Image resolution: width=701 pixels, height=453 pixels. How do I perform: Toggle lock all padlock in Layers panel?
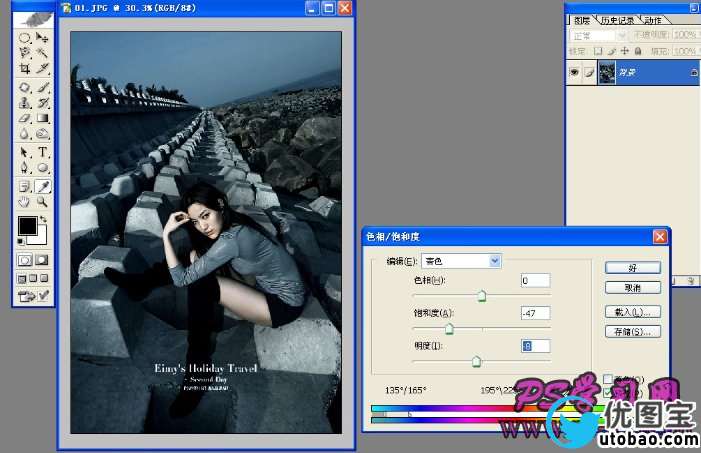tap(638, 51)
